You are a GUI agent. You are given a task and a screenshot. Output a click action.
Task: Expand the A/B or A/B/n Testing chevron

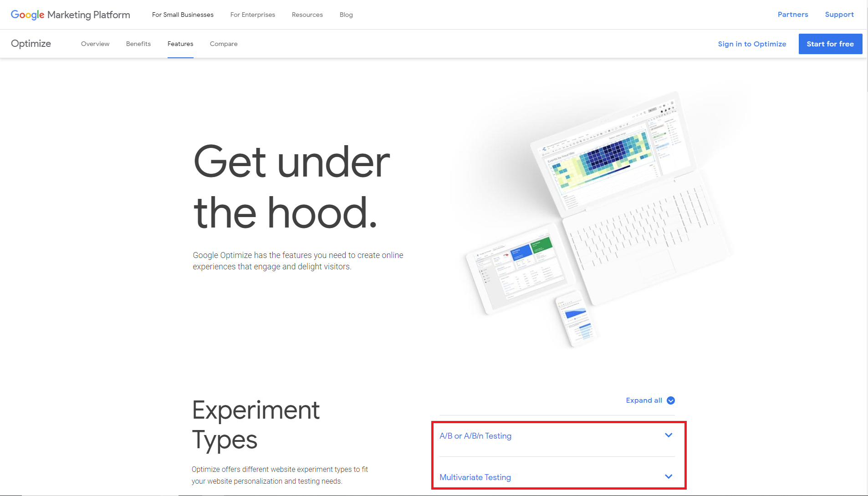click(669, 435)
